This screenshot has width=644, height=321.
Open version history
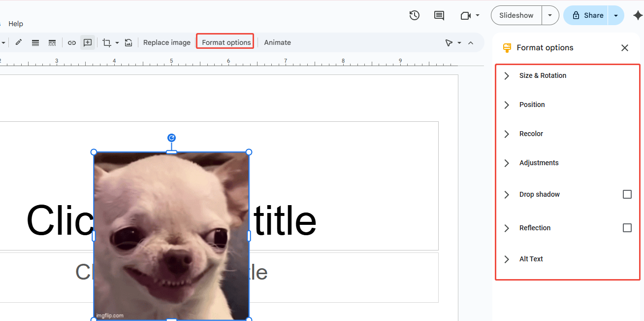414,15
